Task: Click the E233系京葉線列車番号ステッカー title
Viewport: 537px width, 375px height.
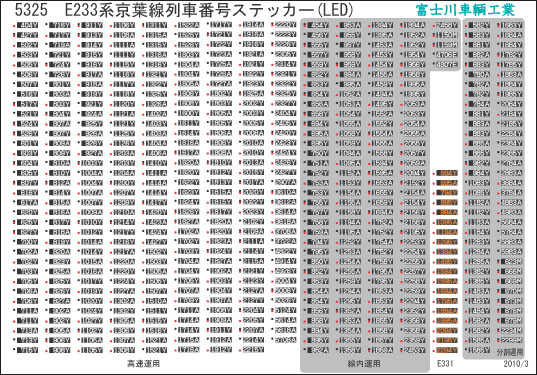Action: click(209, 10)
